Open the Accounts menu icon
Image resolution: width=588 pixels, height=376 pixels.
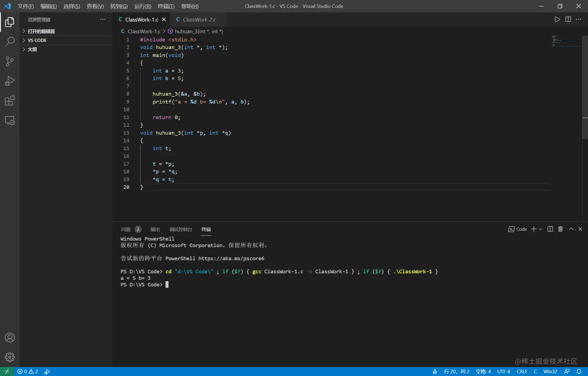point(10,337)
